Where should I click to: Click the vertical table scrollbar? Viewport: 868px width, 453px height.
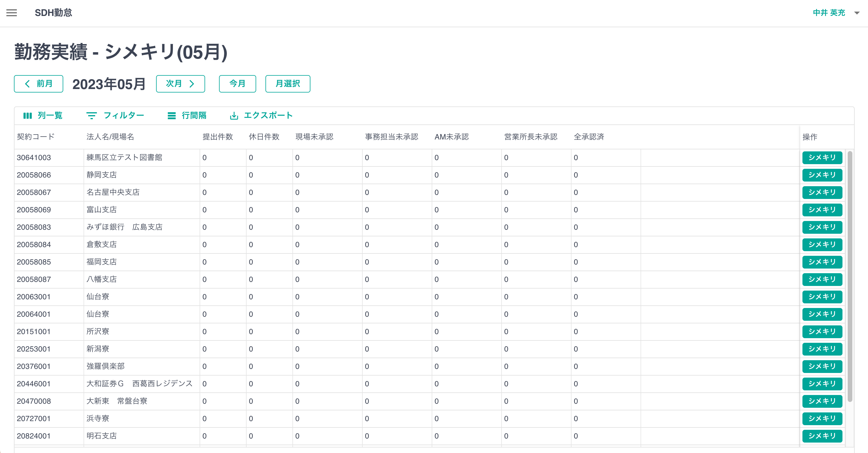[850, 276]
